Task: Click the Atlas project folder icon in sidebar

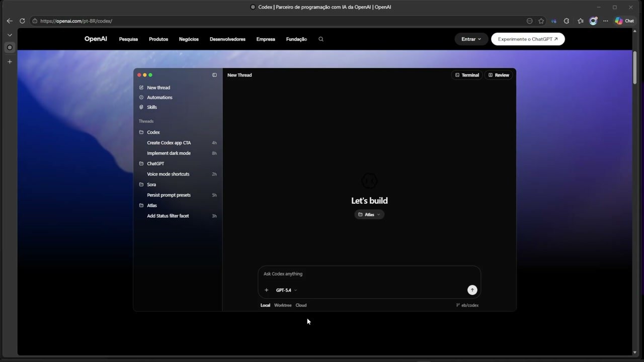Action: [141, 205]
